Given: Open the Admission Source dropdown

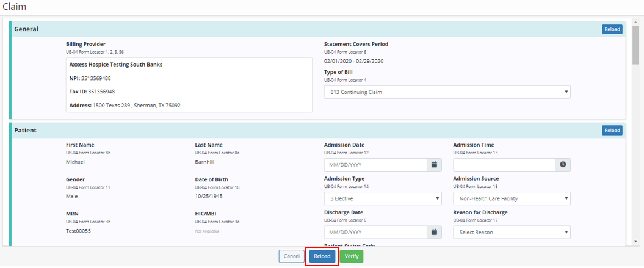Looking at the screenshot, I should (x=512, y=198).
